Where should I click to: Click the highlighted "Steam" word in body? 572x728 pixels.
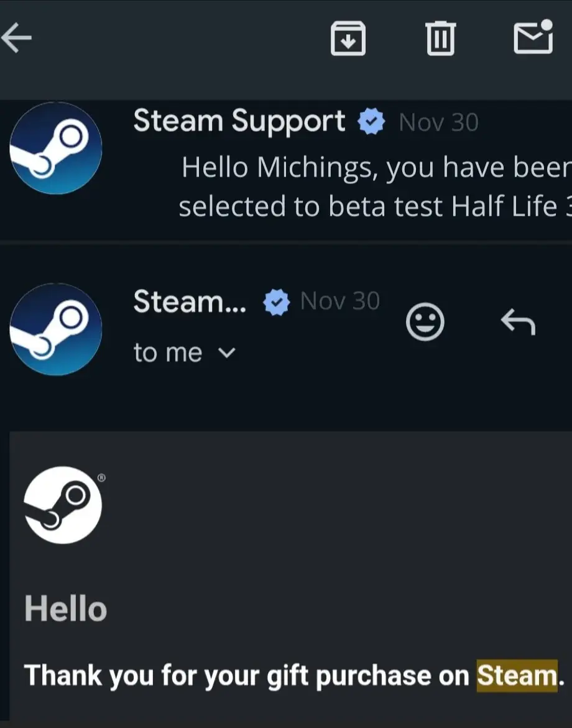pos(517,676)
